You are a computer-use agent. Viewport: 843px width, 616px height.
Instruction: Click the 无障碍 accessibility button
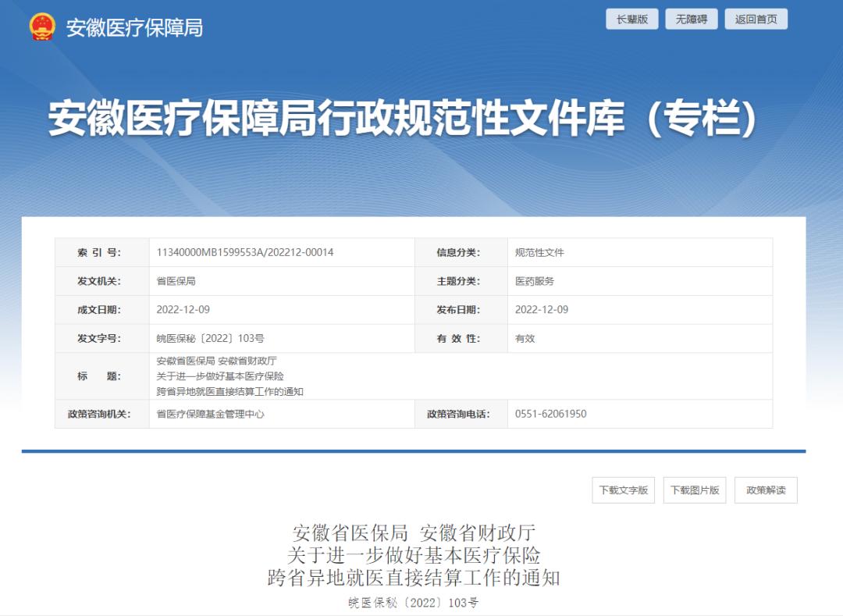693,19
